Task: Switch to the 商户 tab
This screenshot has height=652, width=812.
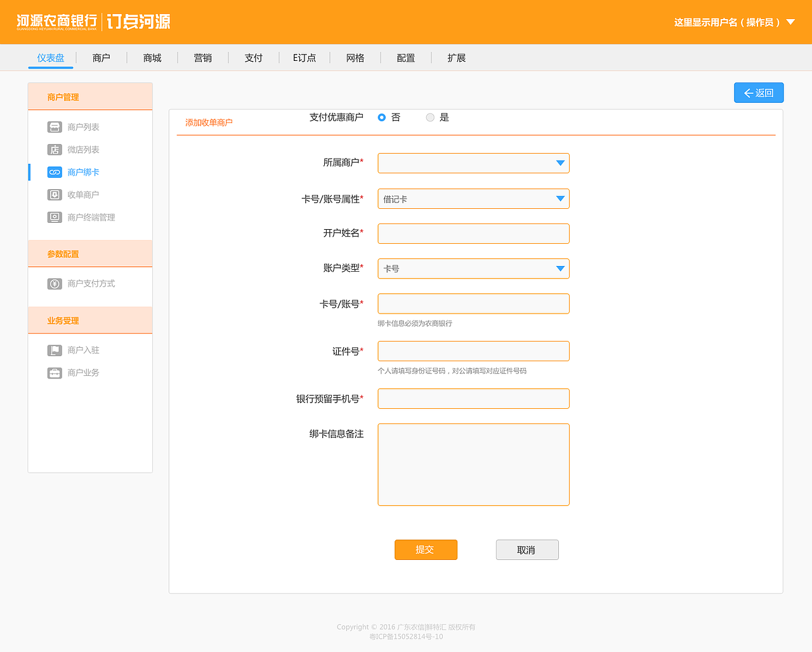Action: [x=101, y=58]
